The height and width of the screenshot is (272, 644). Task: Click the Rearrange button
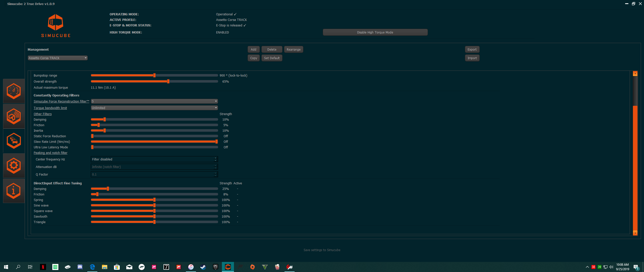click(x=294, y=49)
